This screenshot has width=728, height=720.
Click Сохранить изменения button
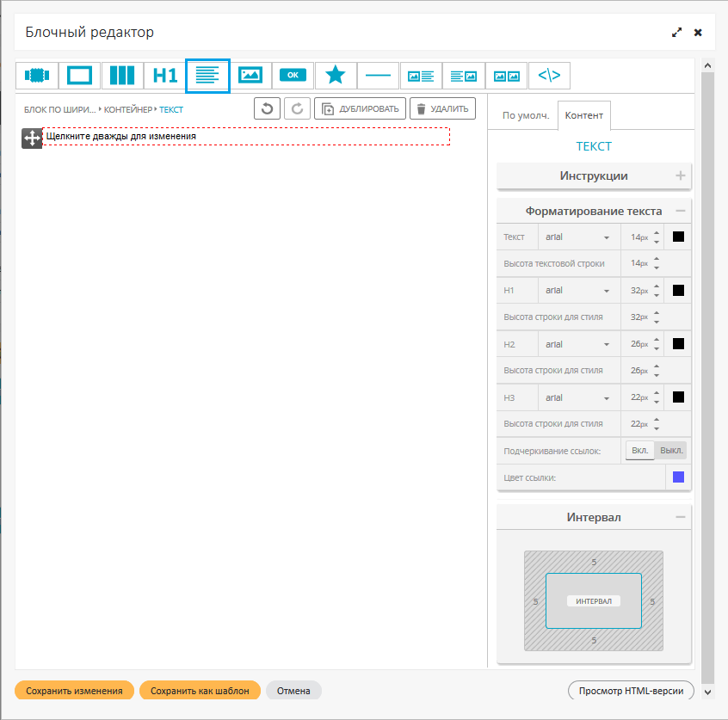pos(74,691)
